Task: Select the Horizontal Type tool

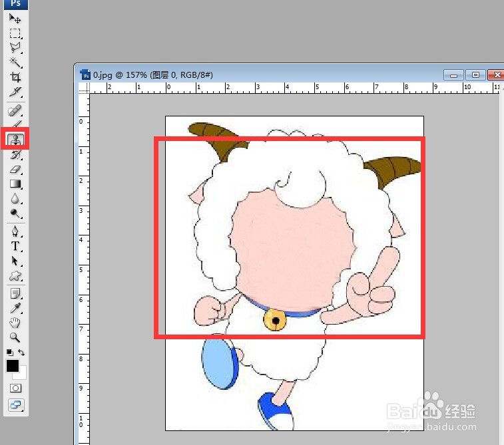Action: click(15, 246)
